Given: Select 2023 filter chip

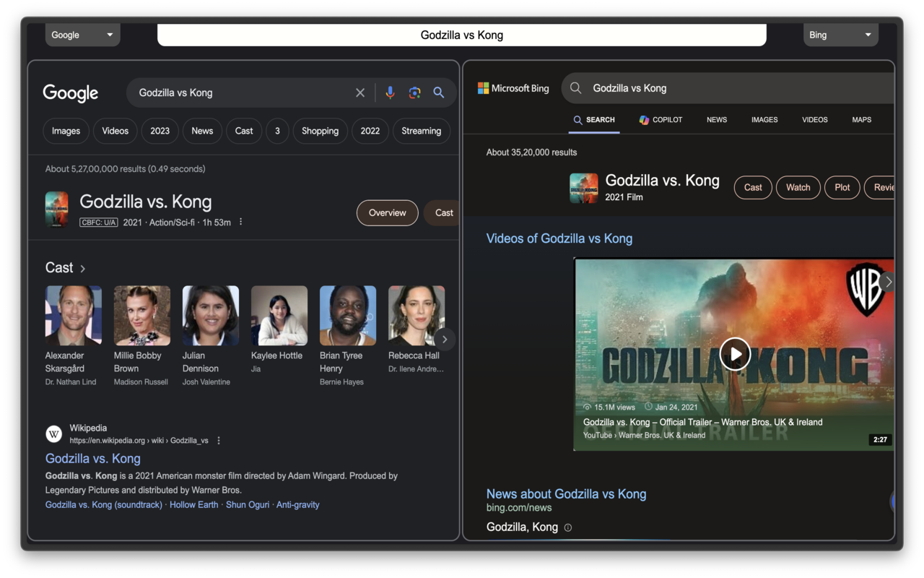Looking at the screenshot, I should pyautogui.click(x=160, y=131).
